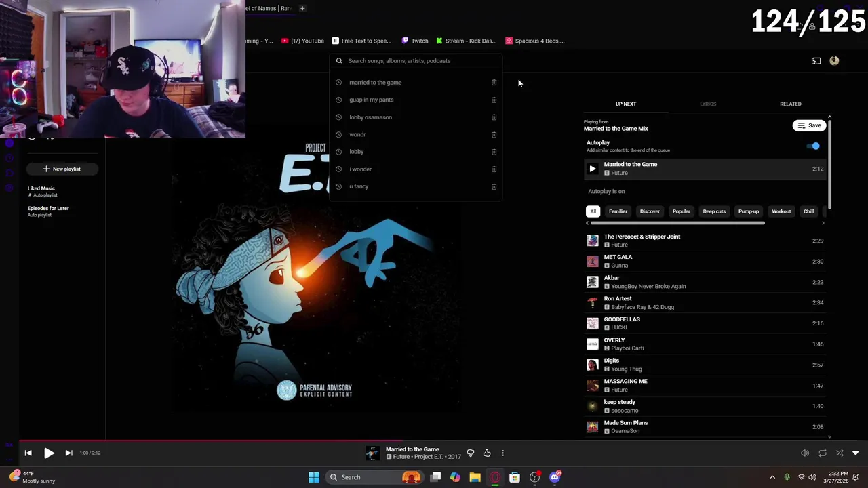Remove "wondr" search history entry
This screenshot has width=868, height=488.
[494, 134]
